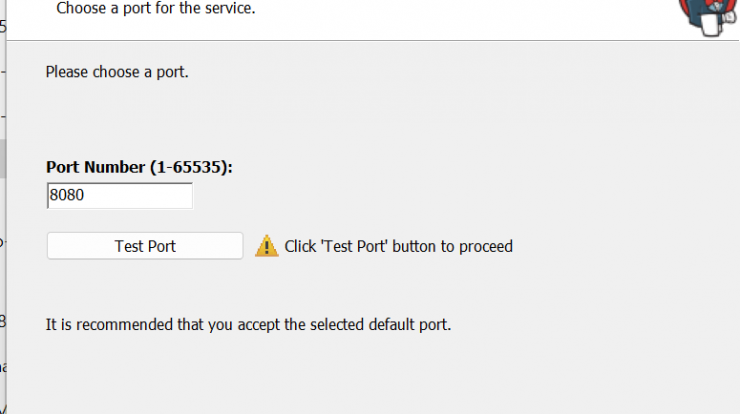
Task: Click the Jenkins mascot logo in header
Action: pyautogui.click(x=708, y=17)
